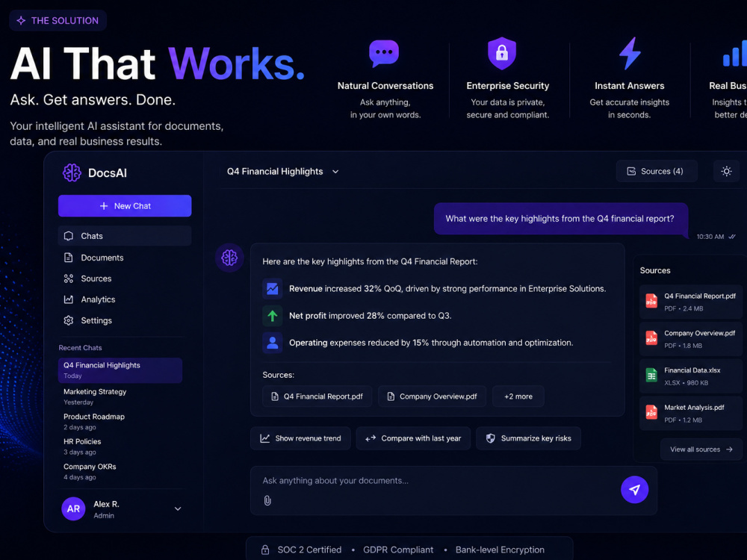This screenshot has height=560, width=747.
Task: Click the PDF icon of Market Analysis.pdf
Action: click(x=651, y=412)
